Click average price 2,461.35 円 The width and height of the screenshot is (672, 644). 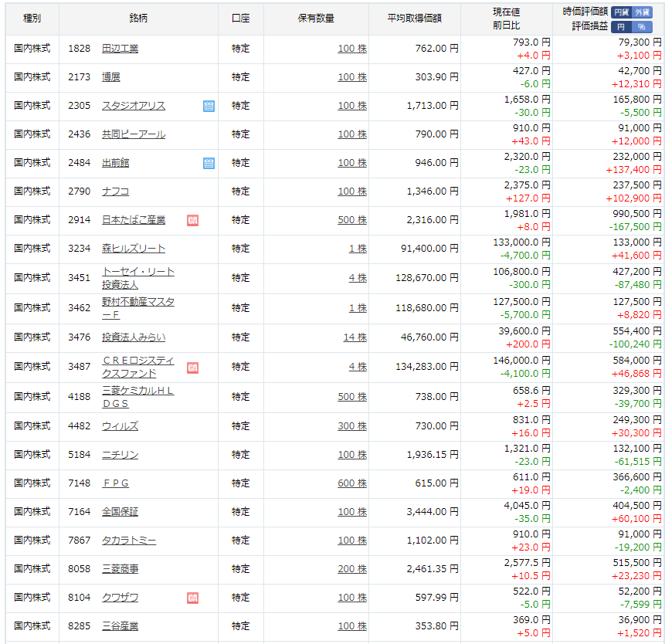coord(433,569)
